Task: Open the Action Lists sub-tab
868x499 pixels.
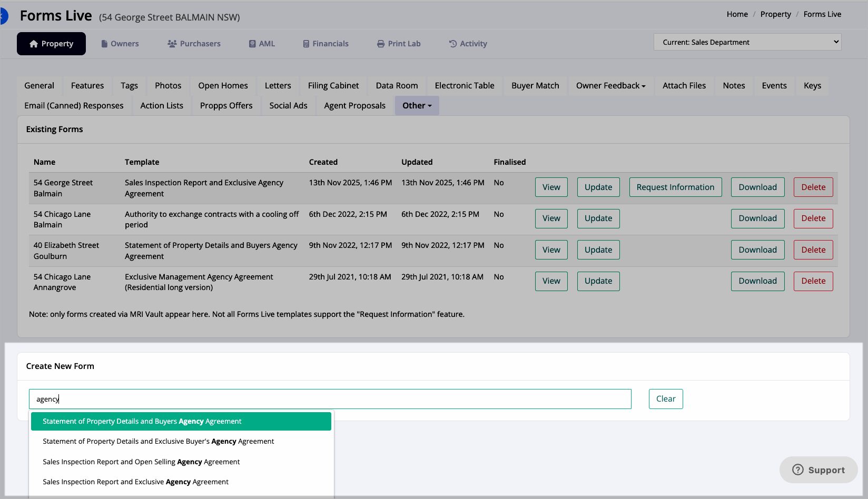Action: 162,106
